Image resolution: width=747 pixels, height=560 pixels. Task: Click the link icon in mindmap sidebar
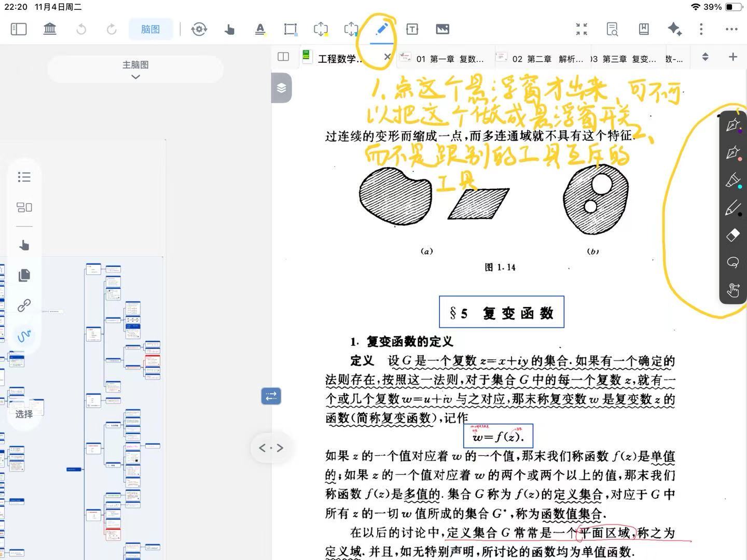click(24, 305)
